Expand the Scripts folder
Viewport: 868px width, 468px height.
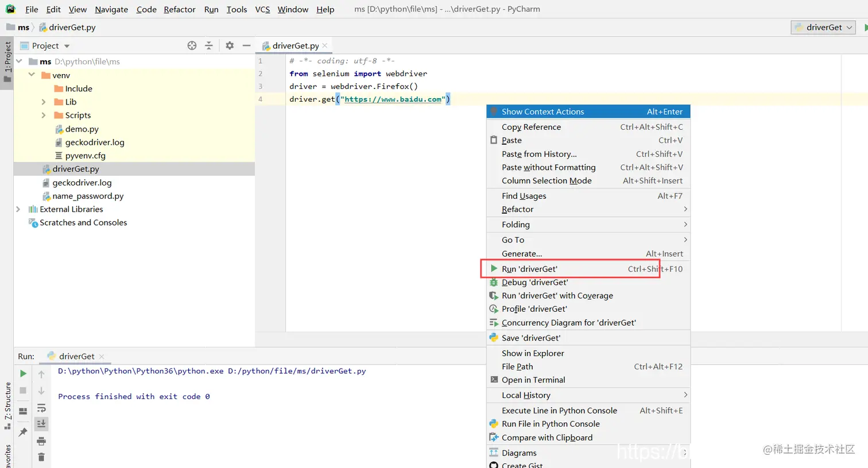tap(44, 115)
